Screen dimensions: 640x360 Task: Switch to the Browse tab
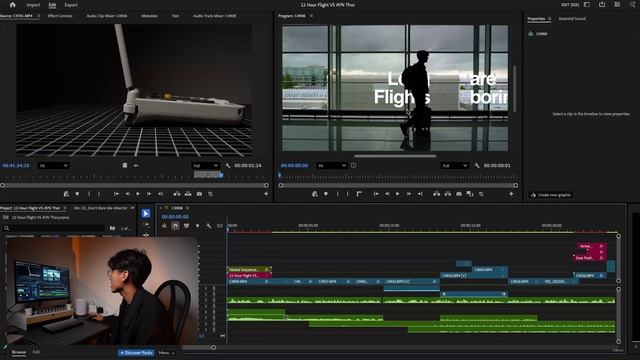pos(18,352)
